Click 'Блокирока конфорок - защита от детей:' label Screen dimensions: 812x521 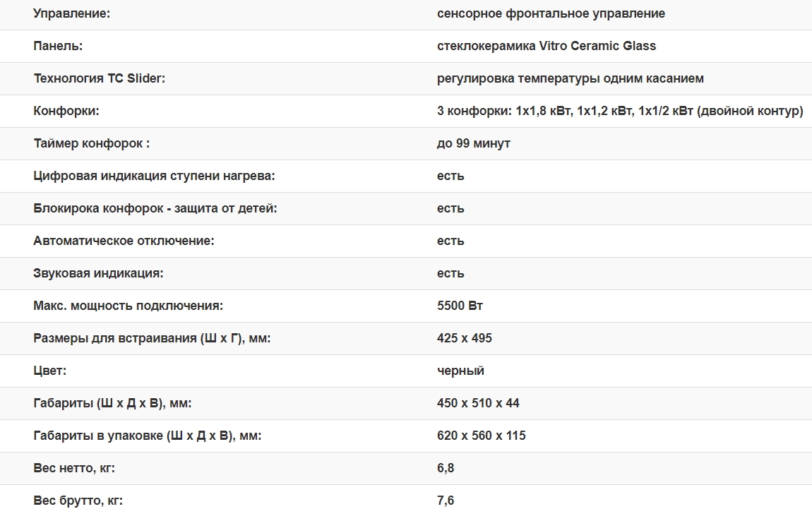(x=155, y=208)
